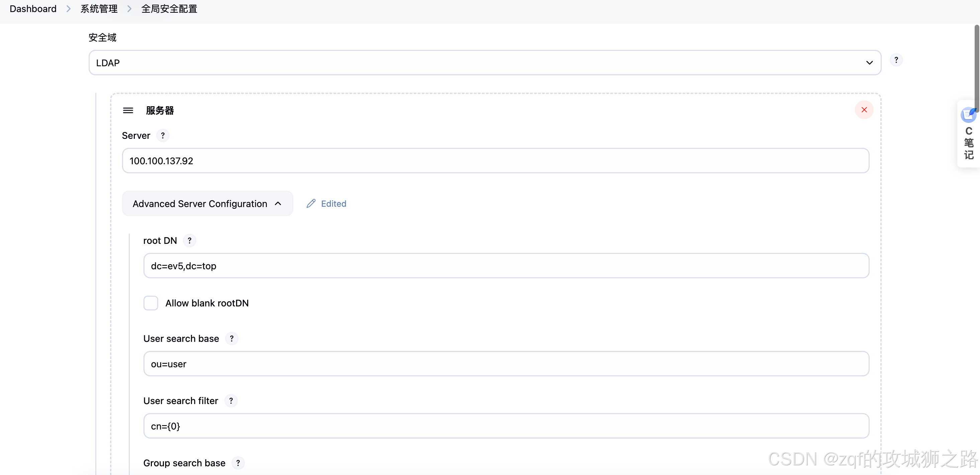This screenshot has width=980, height=475.
Task: Remove server with red X button
Action: 864,110
